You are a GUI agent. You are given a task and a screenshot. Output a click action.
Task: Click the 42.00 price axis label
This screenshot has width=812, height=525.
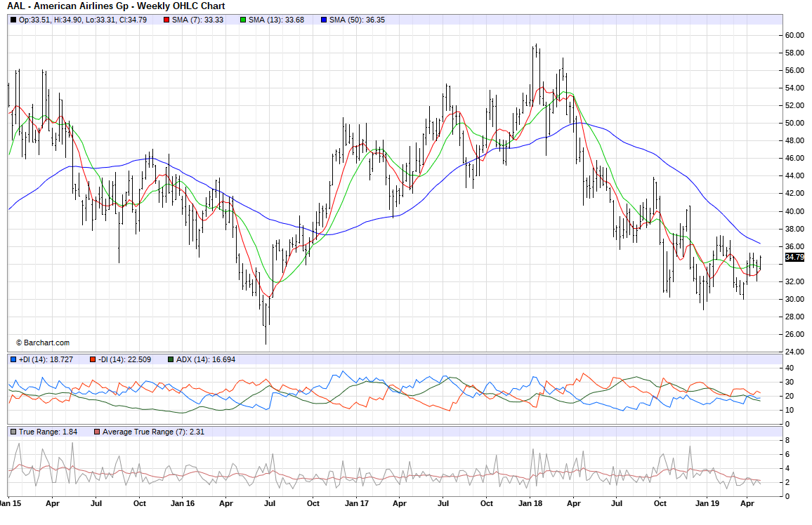click(x=795, y=194)
